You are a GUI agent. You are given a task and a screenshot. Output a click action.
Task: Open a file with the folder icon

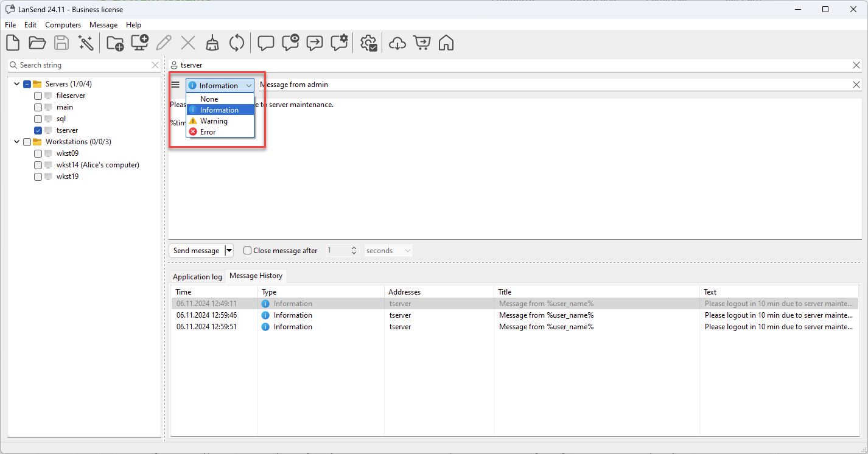pos(37,43)
